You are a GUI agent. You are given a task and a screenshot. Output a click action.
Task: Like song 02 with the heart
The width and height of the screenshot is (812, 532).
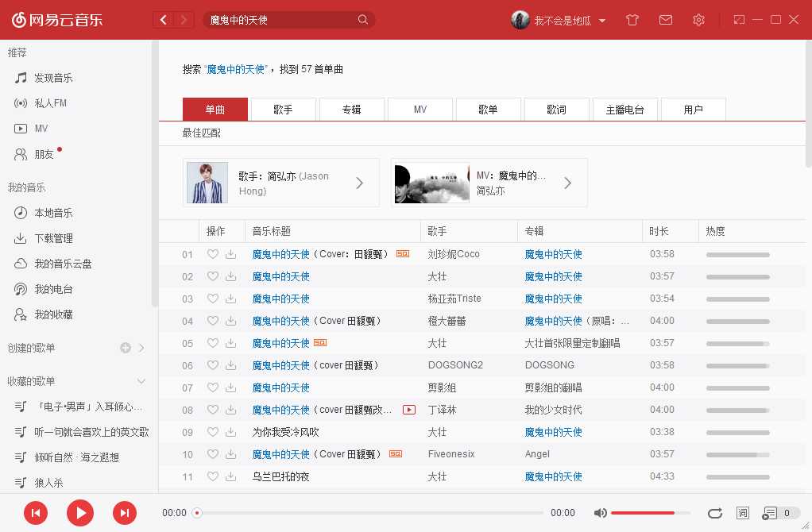pyautogui.click(x=213, y=276)
